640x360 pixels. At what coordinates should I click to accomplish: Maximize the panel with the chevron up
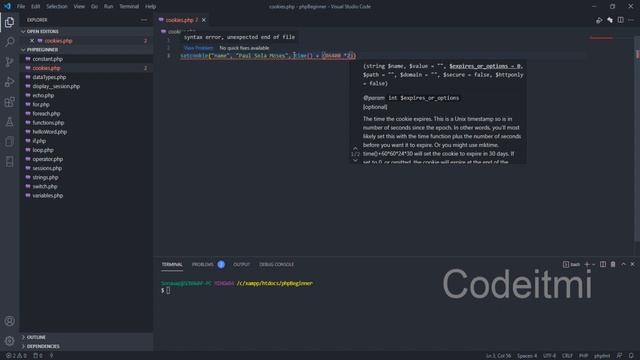coord(623,264)
